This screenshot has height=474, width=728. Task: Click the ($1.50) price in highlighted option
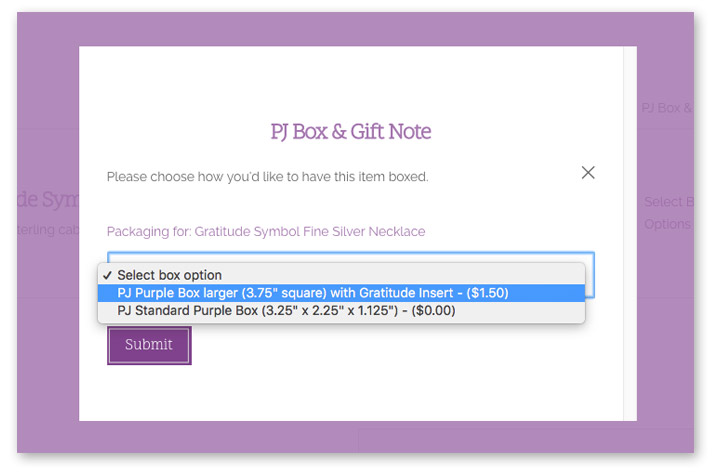(488, 293)
